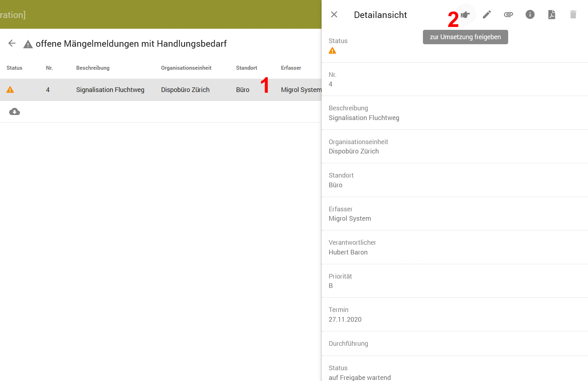
Task: Sort by the Status column header
Action: pos(14,68)
